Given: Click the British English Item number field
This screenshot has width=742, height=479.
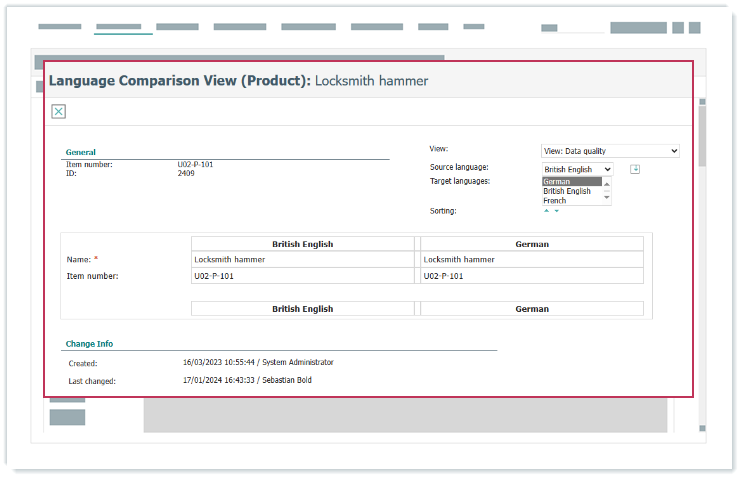Looking at the screenshot, I should coord(302,276).
